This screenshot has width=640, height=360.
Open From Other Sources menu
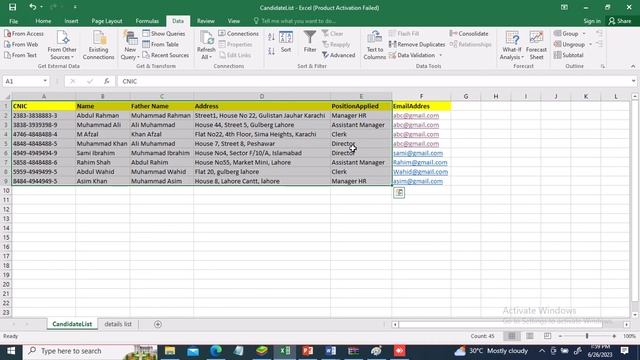[x=62, y=45]
